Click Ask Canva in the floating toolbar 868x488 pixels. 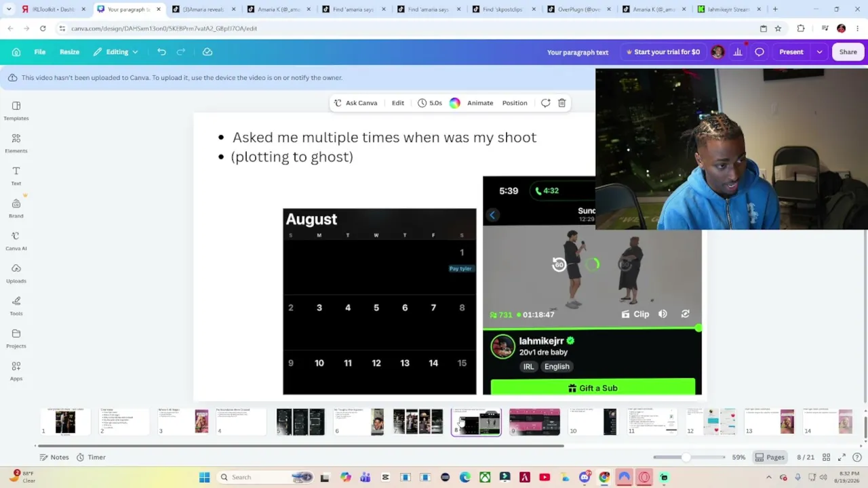[x=355, y=103]
